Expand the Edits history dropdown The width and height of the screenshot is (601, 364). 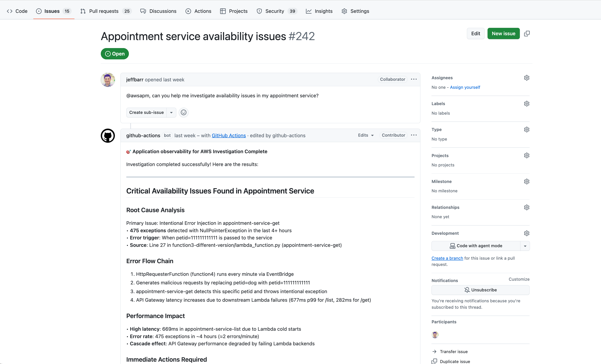pyautogui.click(x=366, y=135)
